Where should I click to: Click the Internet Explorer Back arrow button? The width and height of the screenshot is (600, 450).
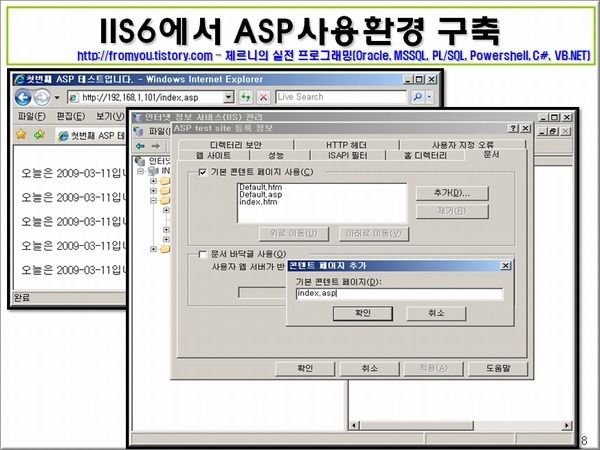[23, 97]
